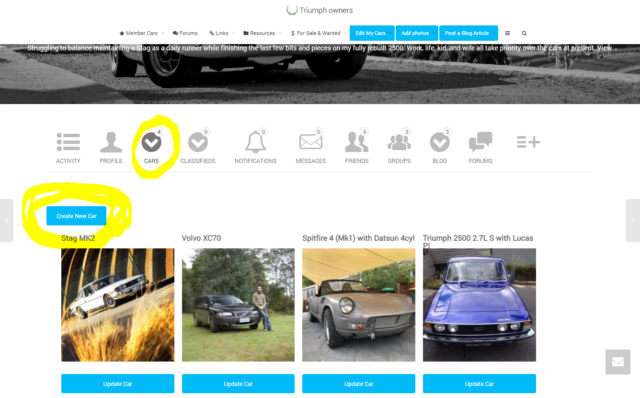640x398 pixels.
Task: Open the Classifieds icon
Action: [x=198, y=142]
